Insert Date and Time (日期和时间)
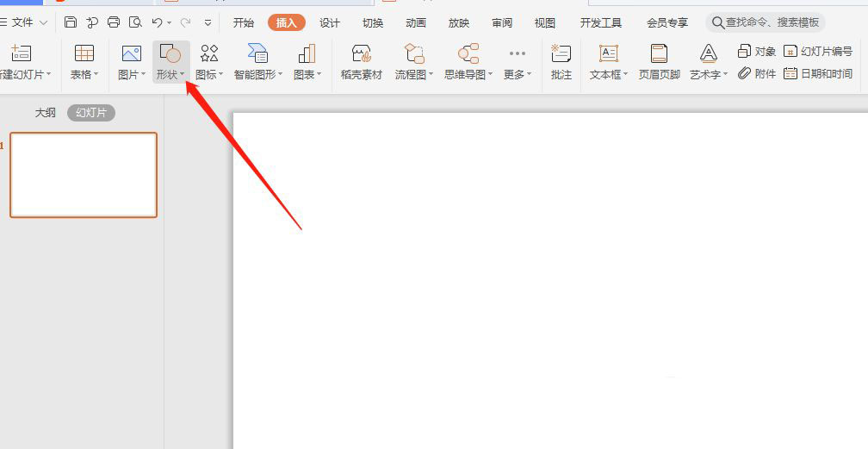This screenshot has height=449, width=868. point(818,73)
